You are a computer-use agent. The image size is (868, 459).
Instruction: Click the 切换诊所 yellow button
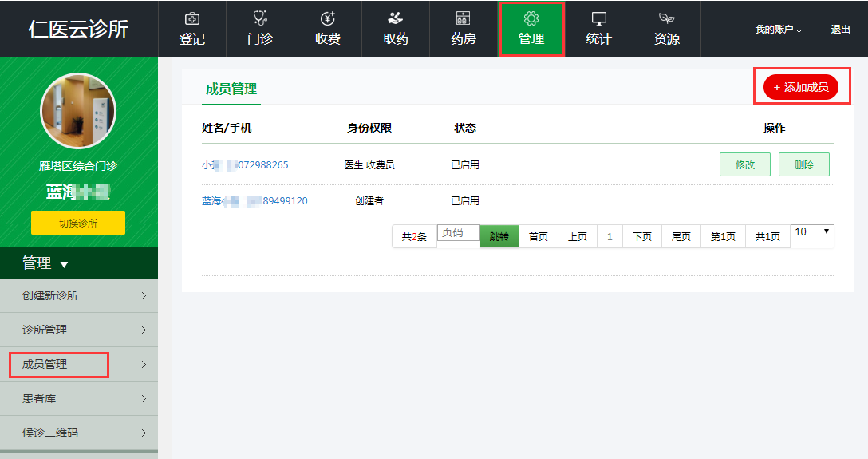pyautogui.click(x=78, y=223)
